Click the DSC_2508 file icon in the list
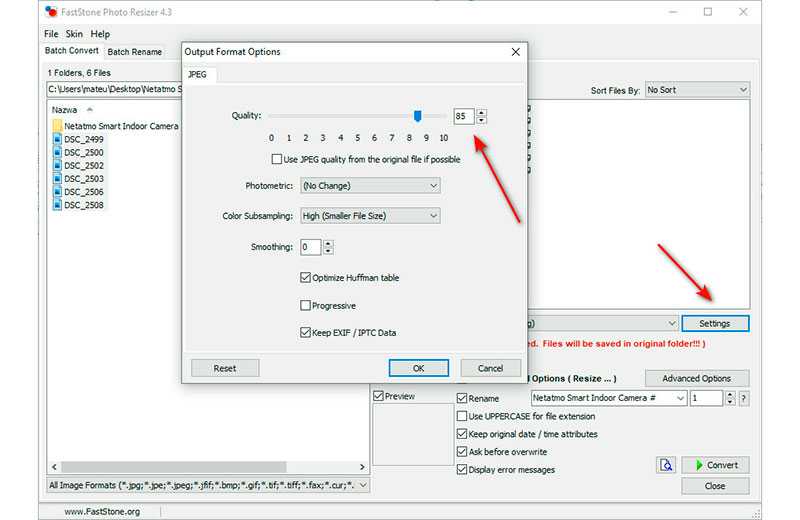800x520 pixels. coord(56,205)
